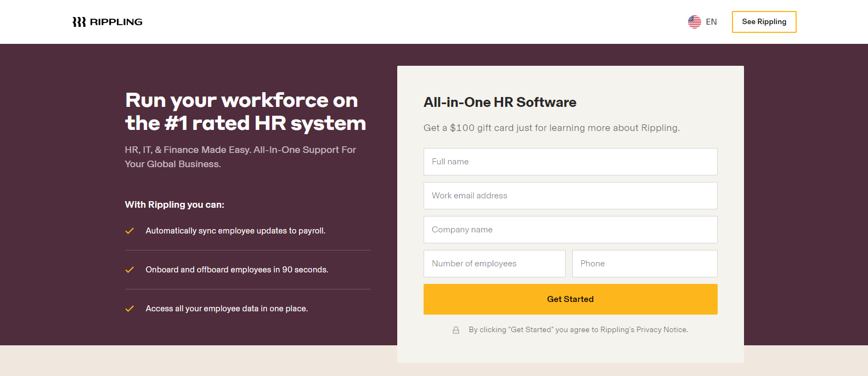This screenshot has width=868, height=376.
Task: Focus the Phone field
Action: pyautogui.click(x=645, y=264)
